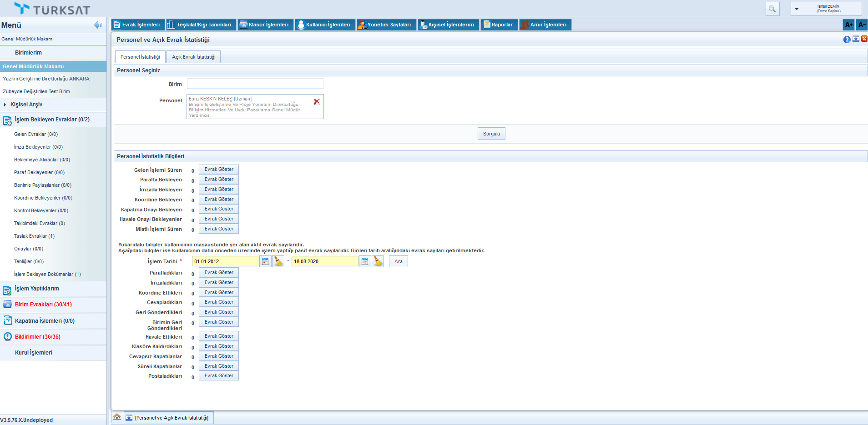Show documents for Parafta Bekleyen

click(219, 180)
